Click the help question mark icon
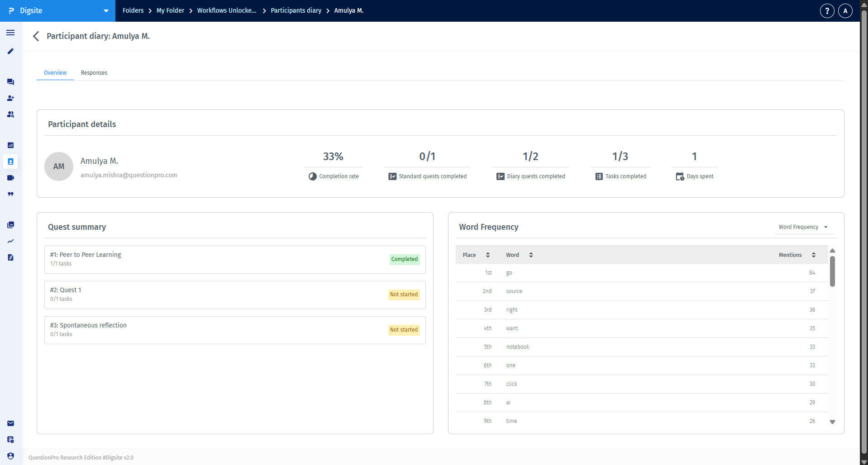This screenshot has height=465, width=868. (827, 11)
